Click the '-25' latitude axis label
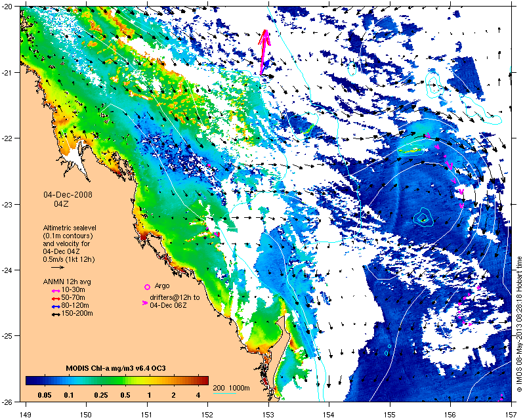 coord(7,336)
